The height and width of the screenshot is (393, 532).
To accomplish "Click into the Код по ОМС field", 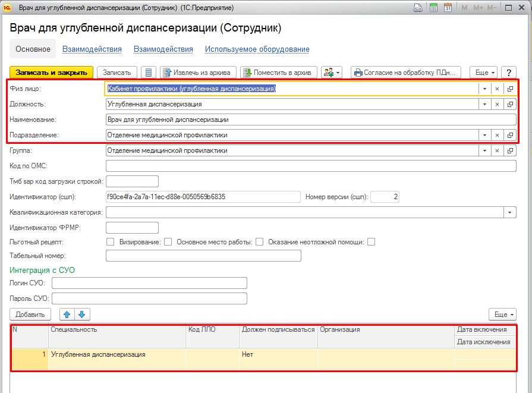I will 310,166.
